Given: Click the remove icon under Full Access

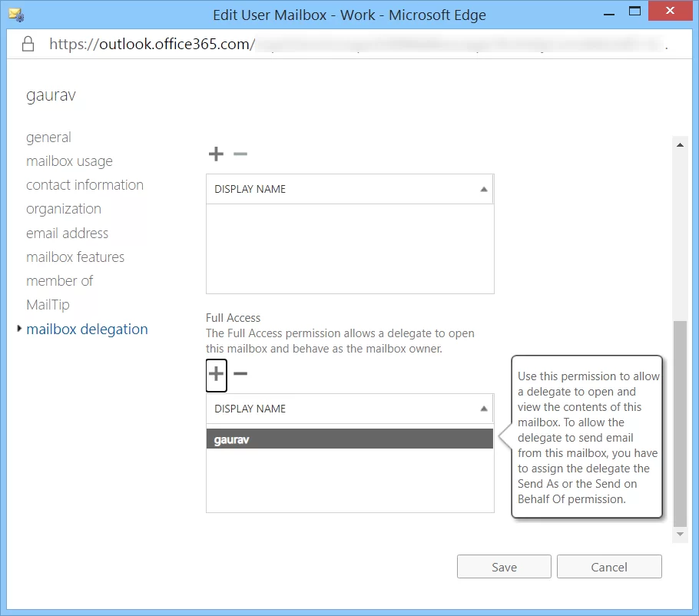Looking at the screenshot, I should click(x=240, y=374).
